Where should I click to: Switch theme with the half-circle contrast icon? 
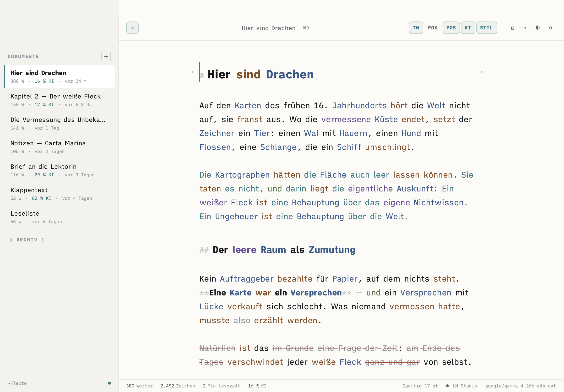point(537,28)
